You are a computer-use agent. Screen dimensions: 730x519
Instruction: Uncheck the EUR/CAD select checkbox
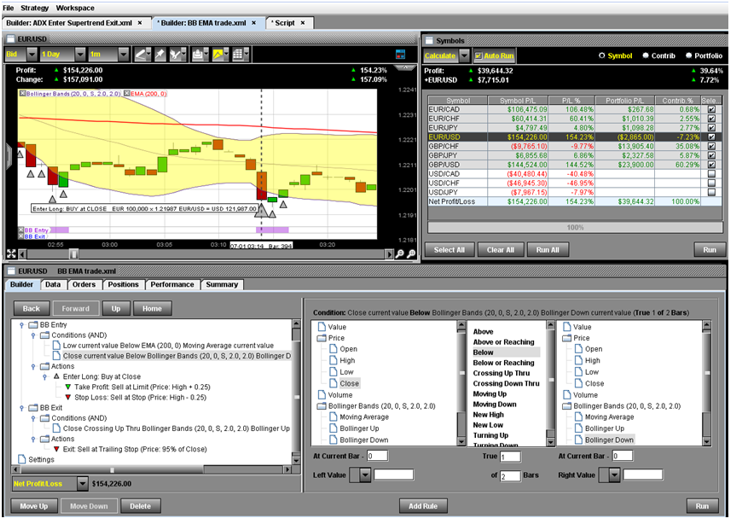(x=711, y=108)
